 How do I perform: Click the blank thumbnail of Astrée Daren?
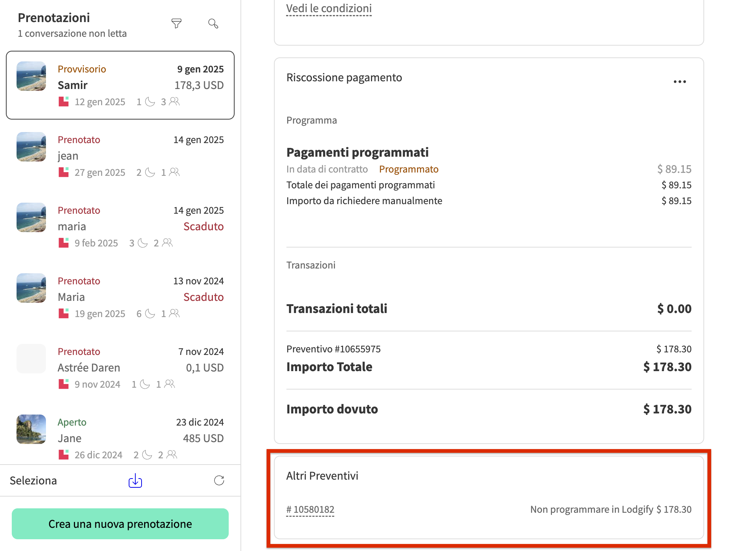coord(31,359)
